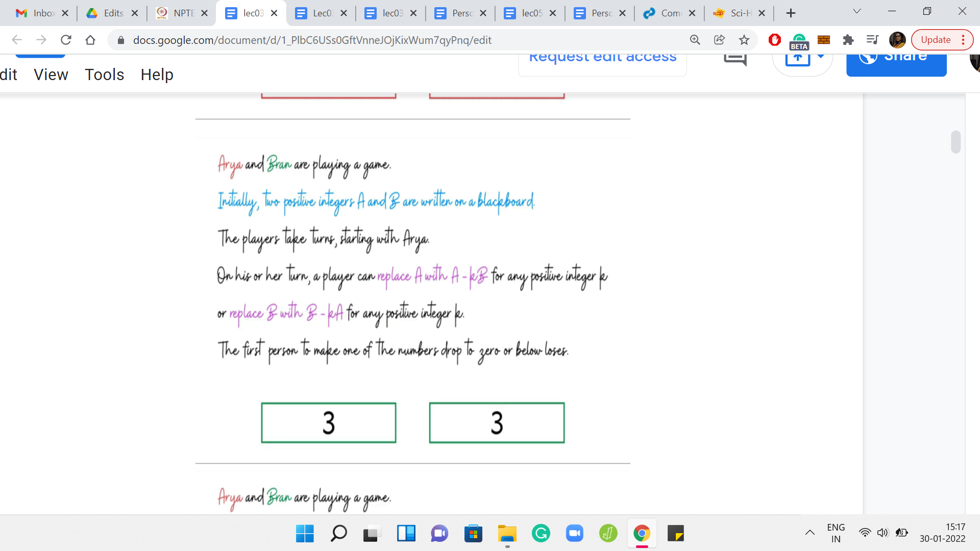The image size is (980, 551).
Task: Click Request edit access button
Action: 602,59
